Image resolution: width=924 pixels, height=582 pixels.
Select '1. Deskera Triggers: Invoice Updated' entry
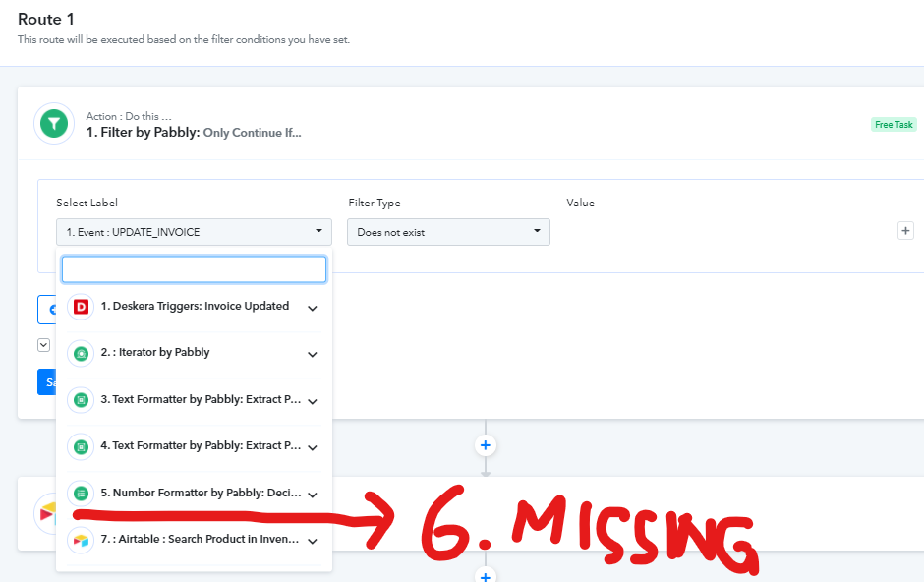click(194, 307)
